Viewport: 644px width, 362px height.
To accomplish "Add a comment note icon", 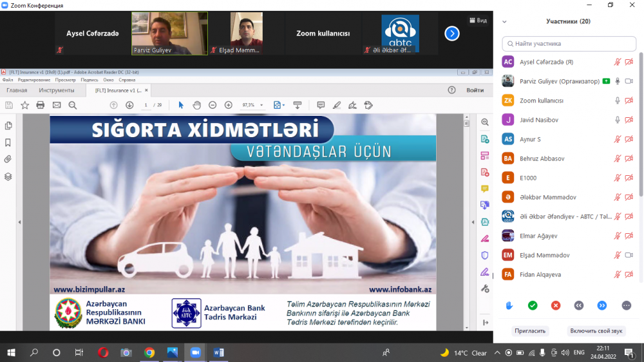I will pos(321,105).
